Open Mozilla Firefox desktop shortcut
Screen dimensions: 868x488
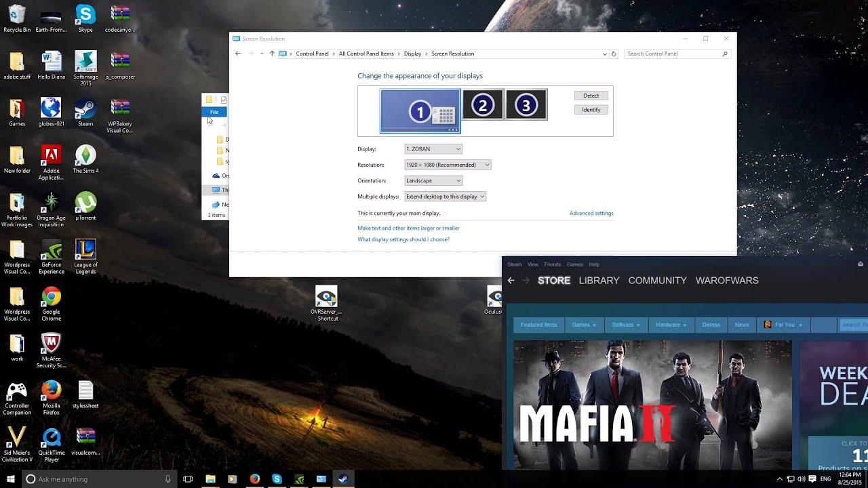coord(52,397)
